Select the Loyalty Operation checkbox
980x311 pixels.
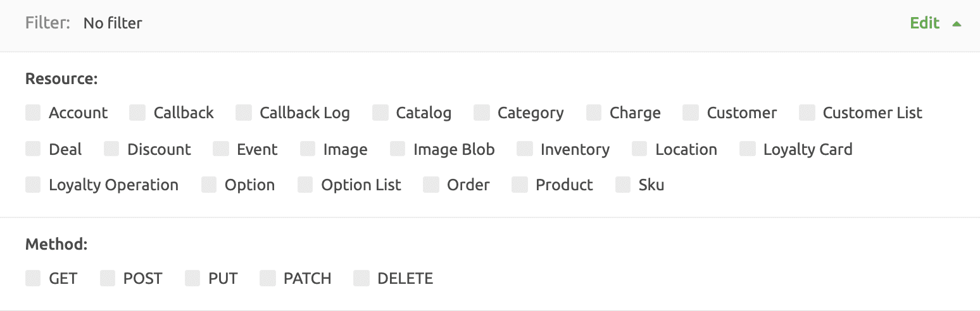(x=33, y=185)
